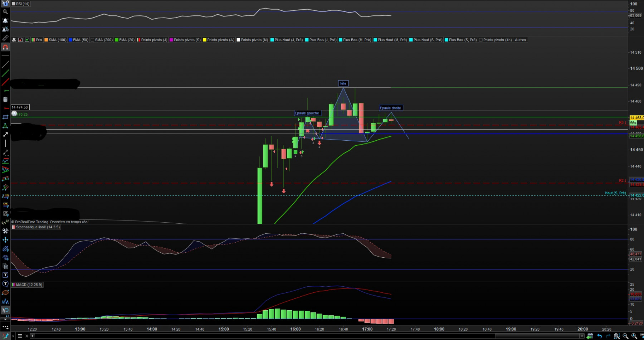Toggle EMA (50) indicator visibility
Screen dimensions: 644x340
[x=70, y=40]
